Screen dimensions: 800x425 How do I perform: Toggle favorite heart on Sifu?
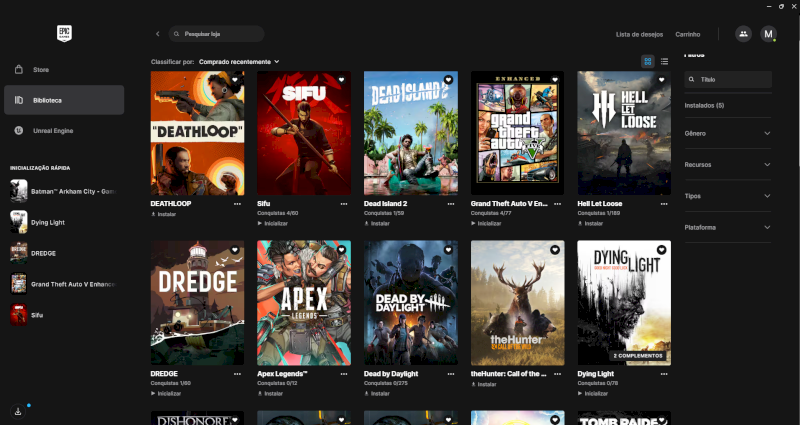pyautogui.click(x=341, y=80)
